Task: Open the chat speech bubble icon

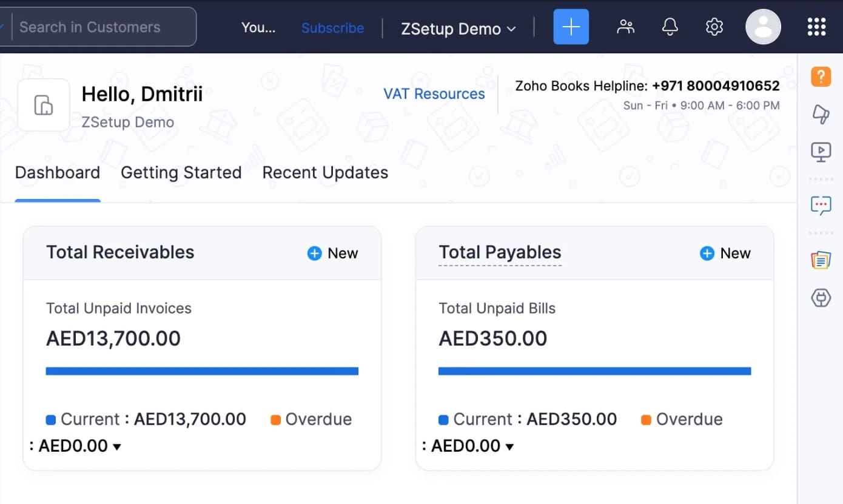Action: [x=821, y=205]
